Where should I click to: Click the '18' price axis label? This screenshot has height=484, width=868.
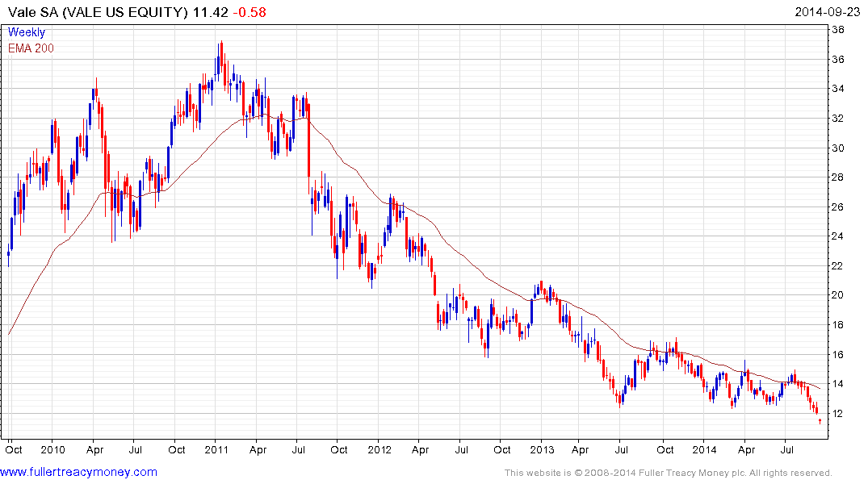838,325
